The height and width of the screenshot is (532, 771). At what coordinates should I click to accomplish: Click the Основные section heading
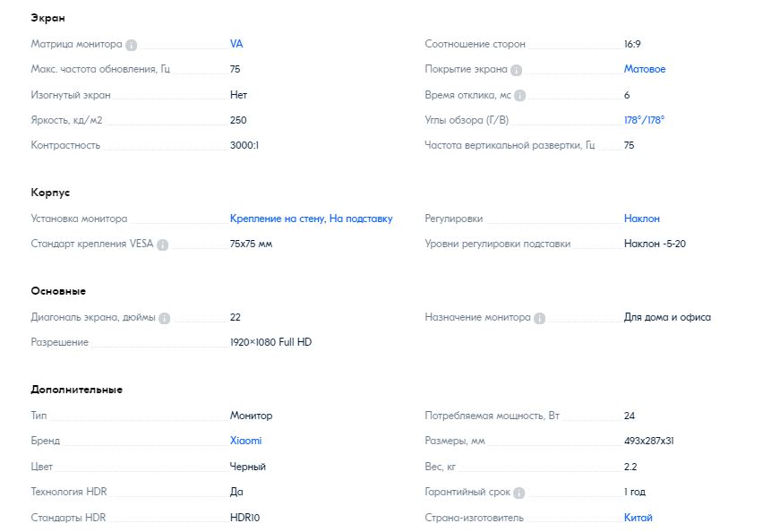click(x=58, y=291)
